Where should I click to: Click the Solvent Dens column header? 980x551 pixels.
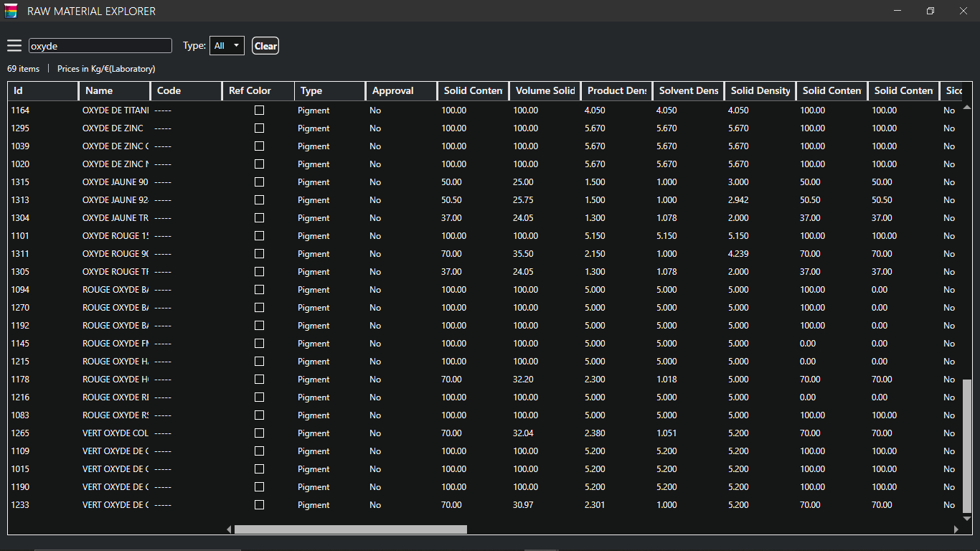[689, 90]
